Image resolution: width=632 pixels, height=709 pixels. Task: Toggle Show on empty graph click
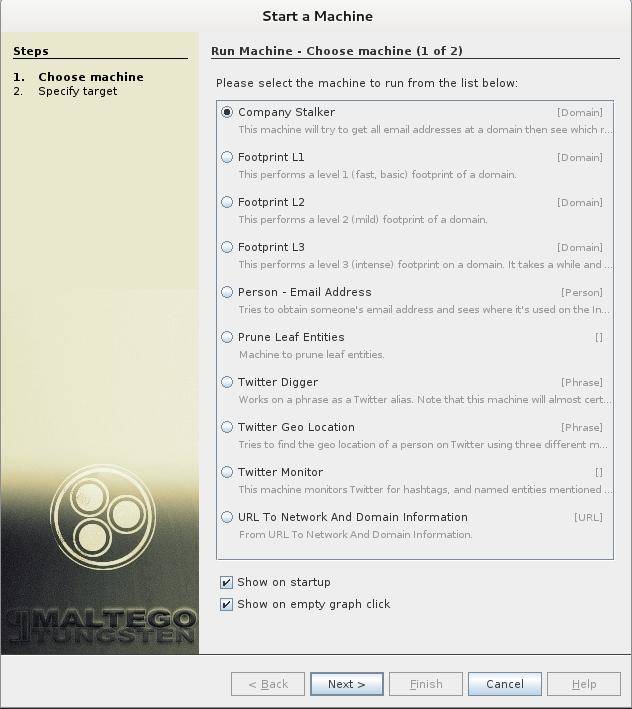[x=226, y=604]
